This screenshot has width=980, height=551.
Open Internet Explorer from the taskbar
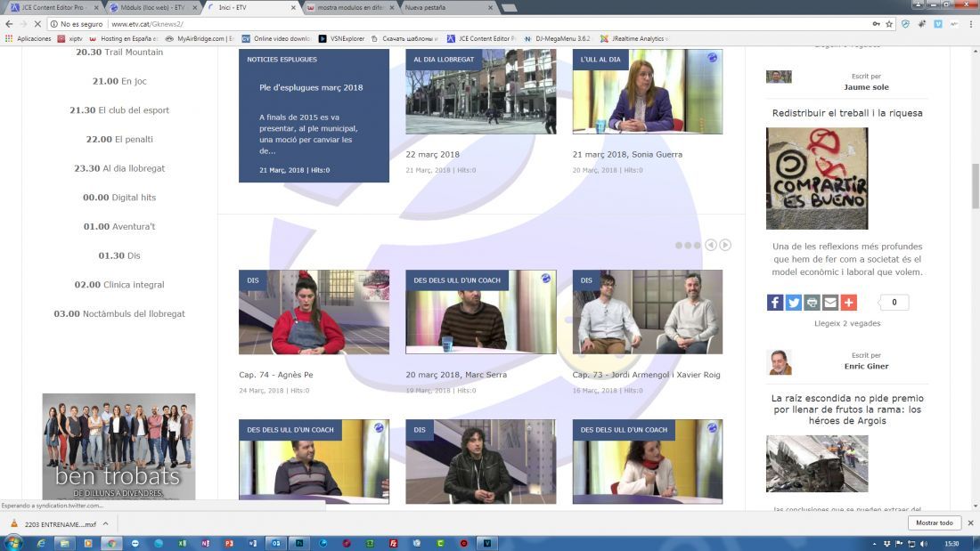tap(41, 543)
